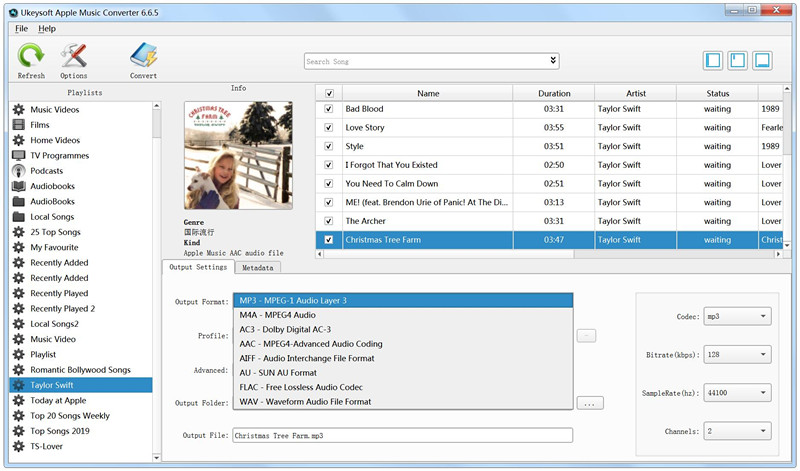Select the Today at Apple gear icon
Image resolution: width=800 pixels, height=471 pixels.
coord(18,400)
